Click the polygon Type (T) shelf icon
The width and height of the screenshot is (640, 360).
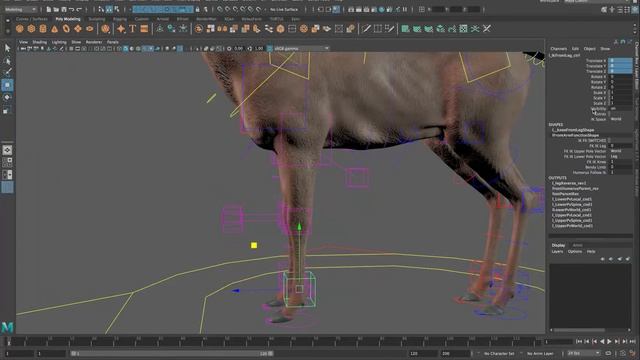[x=132, y=29]
